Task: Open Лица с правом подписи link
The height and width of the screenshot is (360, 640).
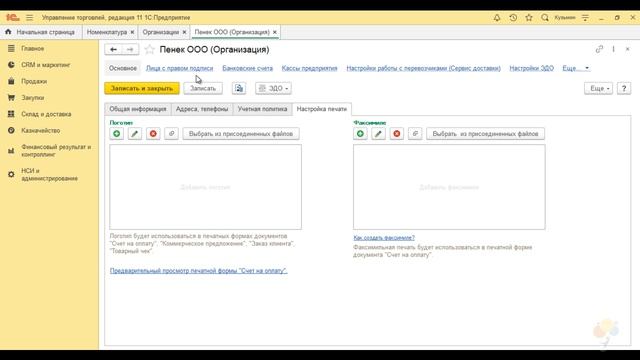Action: (180, 68)
